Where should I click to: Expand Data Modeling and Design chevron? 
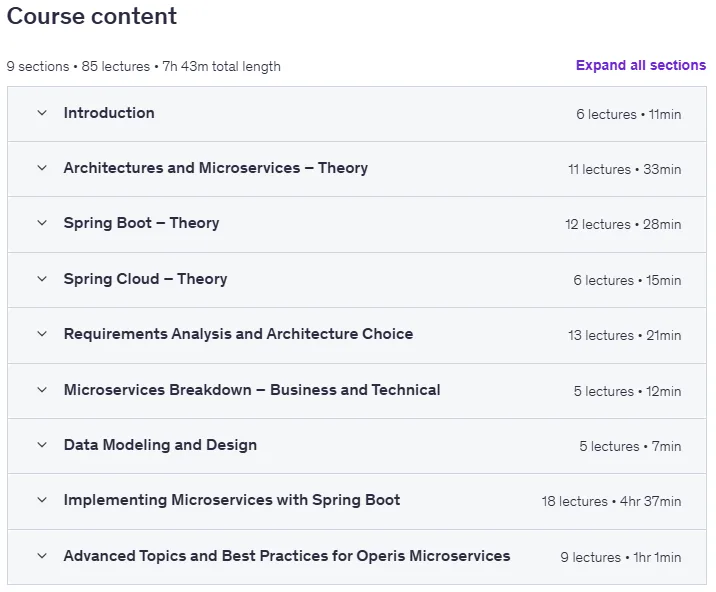[x=42, y=444]
